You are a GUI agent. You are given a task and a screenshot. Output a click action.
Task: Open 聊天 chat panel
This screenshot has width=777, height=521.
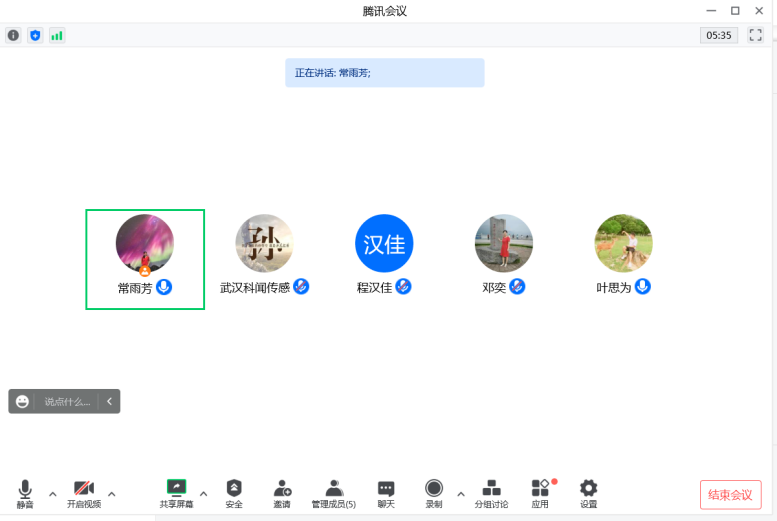coord(386,493)
